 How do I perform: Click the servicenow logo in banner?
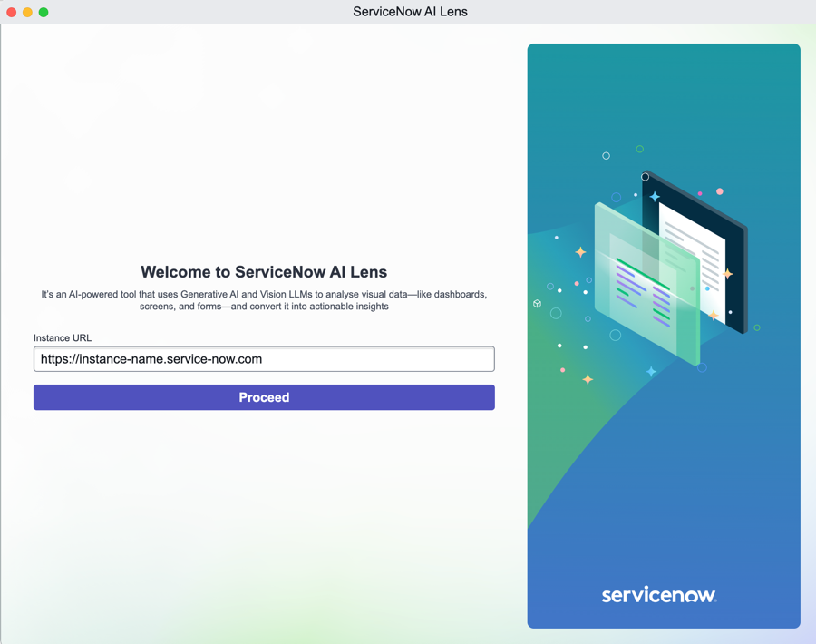(659, 594)
